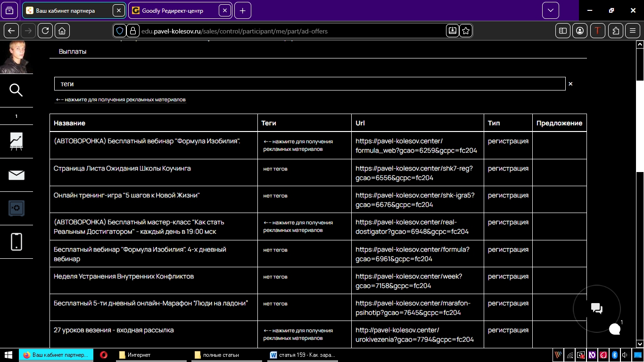Open the search magnifier in sidebar
644x362 pixels.
16,90
